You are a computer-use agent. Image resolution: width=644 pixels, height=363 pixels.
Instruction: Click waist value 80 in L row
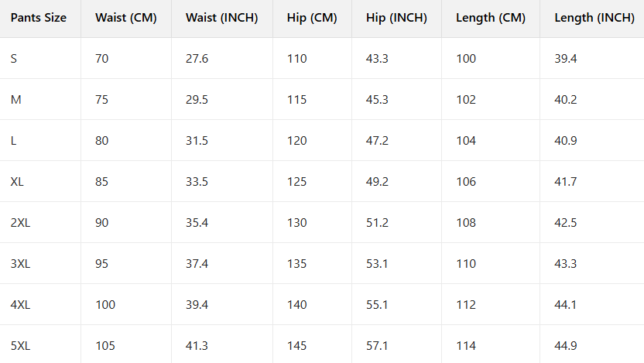click(x=102, y=141)
